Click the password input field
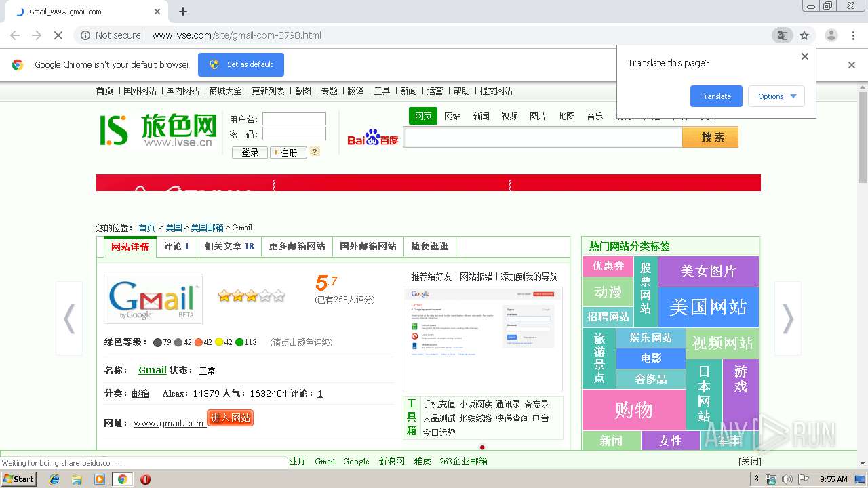The width and height of the screenshot is (868, 488). (x=294, y=134)
